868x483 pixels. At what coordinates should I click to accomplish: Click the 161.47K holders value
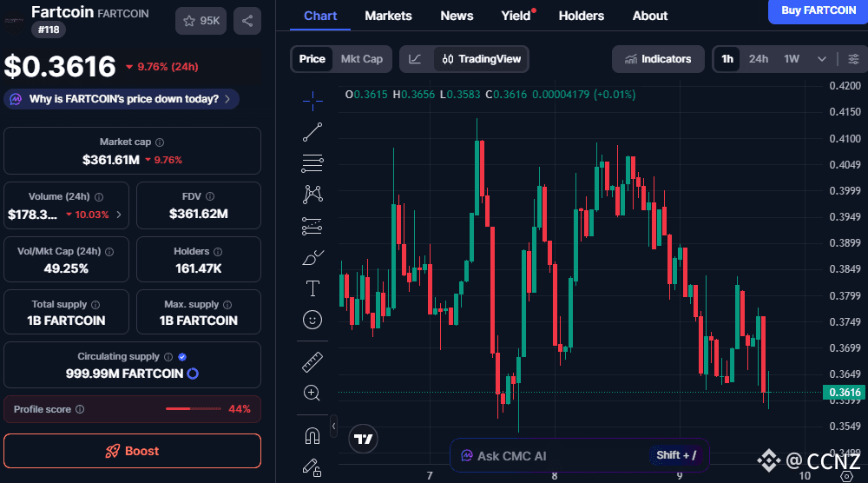[198, 268]
